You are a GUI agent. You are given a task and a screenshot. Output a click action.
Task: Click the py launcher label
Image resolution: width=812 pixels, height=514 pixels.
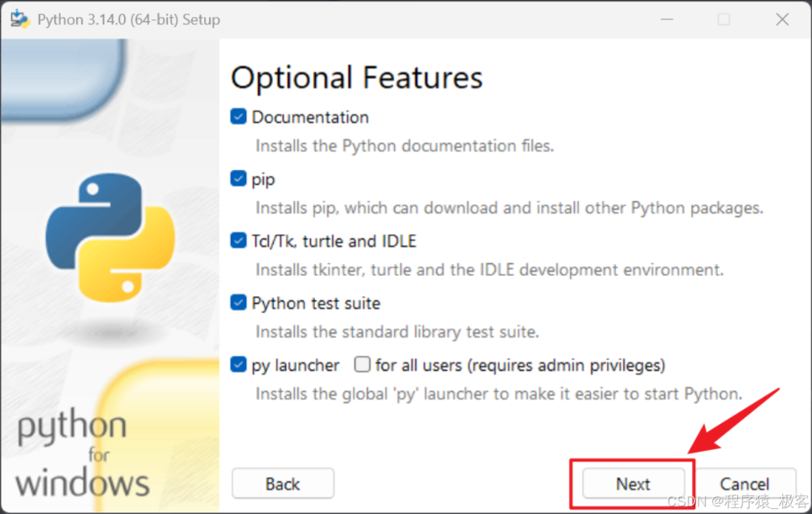[295, 366]
